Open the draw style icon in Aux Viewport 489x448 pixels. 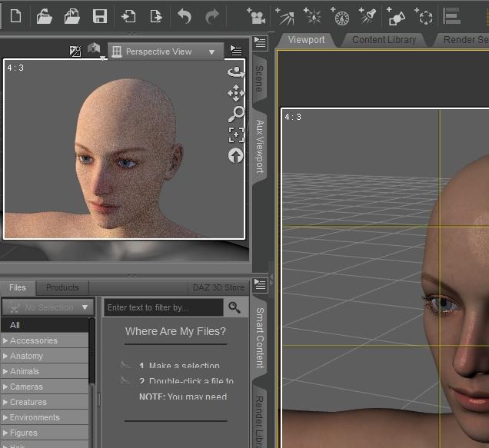tap(75, 51)
